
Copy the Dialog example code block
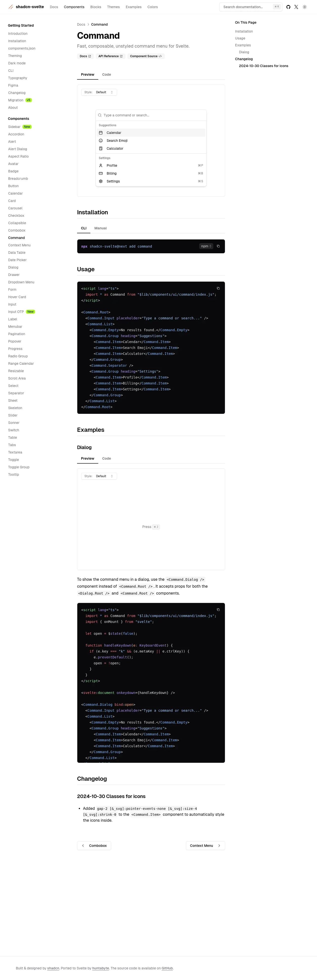pos(218,609)
